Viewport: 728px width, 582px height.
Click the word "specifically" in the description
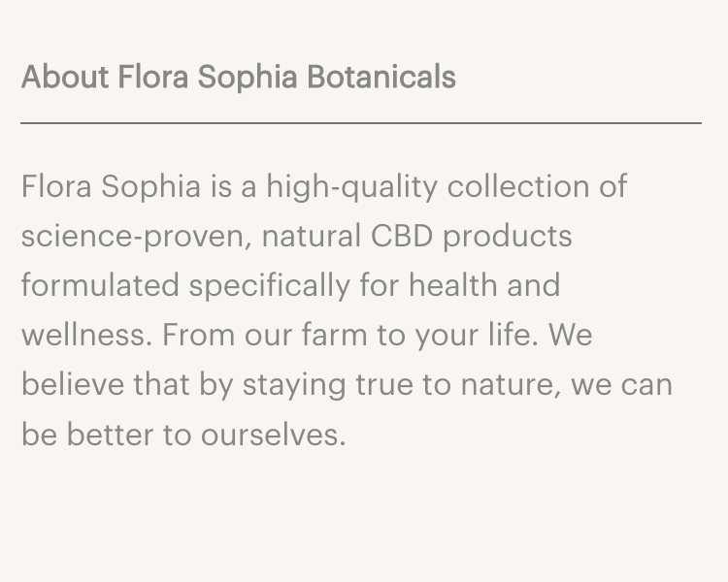(x=268, y=285)
